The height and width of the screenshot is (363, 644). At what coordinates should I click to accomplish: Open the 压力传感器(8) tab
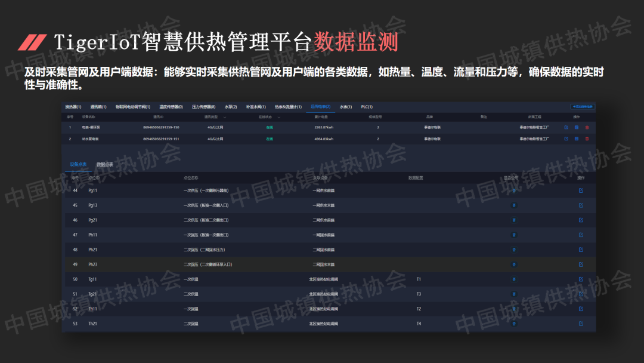coord(203,107)
